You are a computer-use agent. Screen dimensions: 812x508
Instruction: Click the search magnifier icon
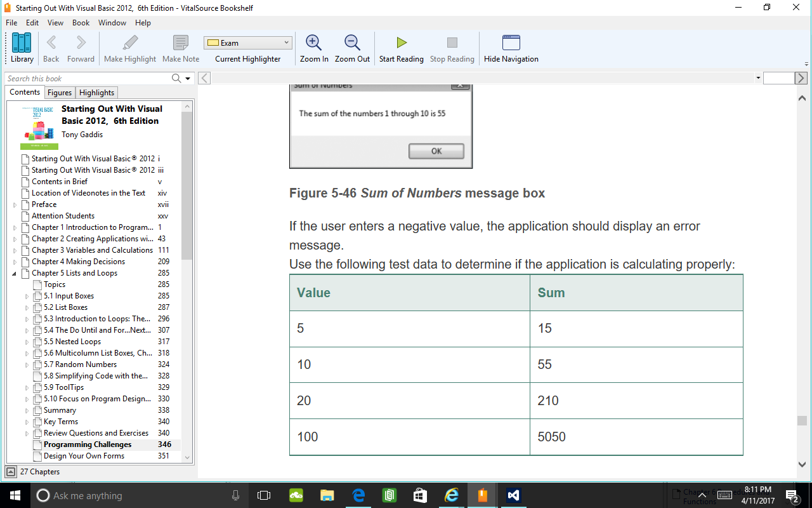click(177, 78)
